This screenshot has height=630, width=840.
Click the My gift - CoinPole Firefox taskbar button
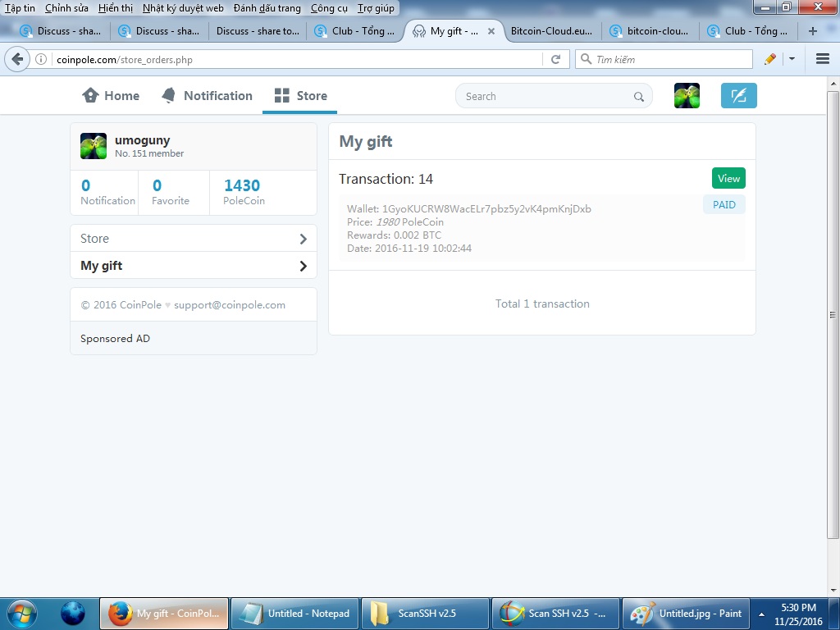coord(164,614)
